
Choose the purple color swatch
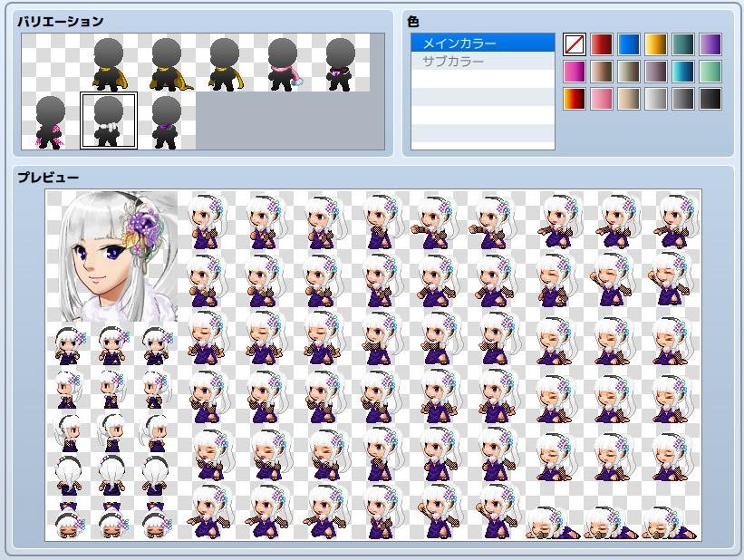point(710,43)
